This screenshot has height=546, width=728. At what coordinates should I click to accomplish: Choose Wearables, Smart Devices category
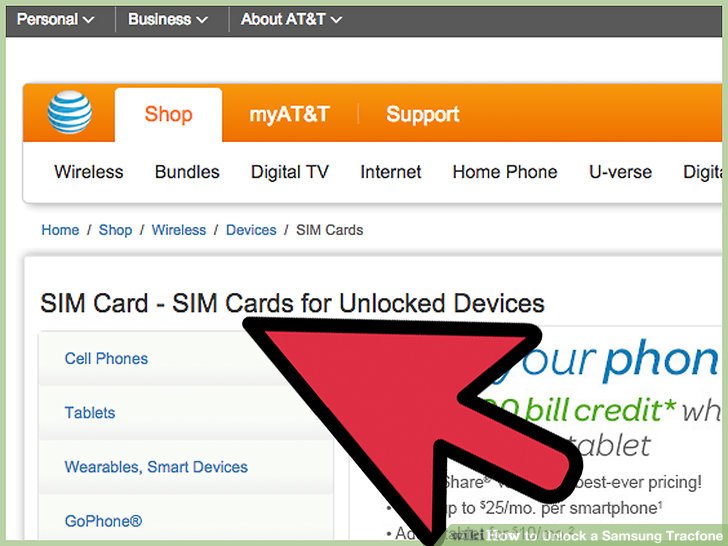[x=156, y=467]
